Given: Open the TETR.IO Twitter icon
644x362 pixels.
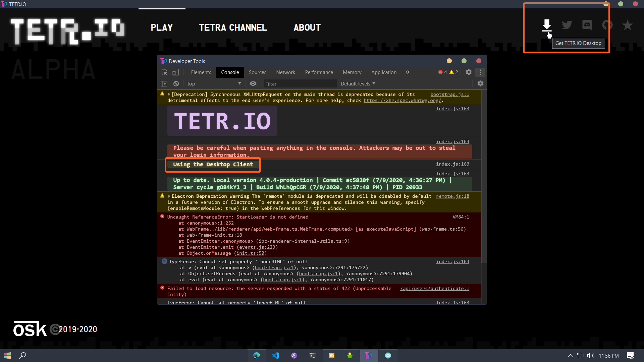Looking at the screenshot, I should click(x=567, y=25).
